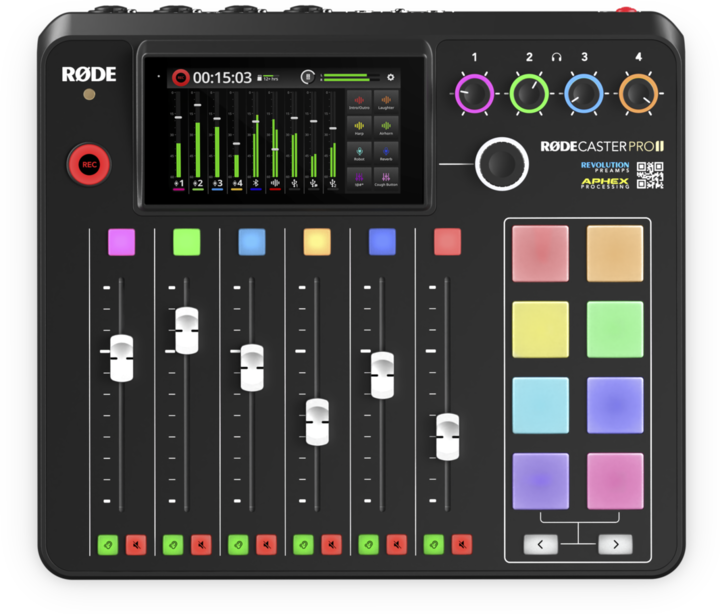This screenshot has height=614, width=720.
Task: Select the royal blue channel button
Action: click(x=382, y=242)
